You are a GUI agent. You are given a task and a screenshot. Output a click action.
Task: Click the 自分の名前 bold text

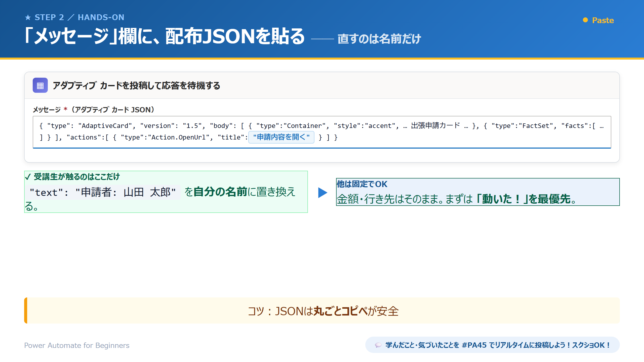pos(220,192)
